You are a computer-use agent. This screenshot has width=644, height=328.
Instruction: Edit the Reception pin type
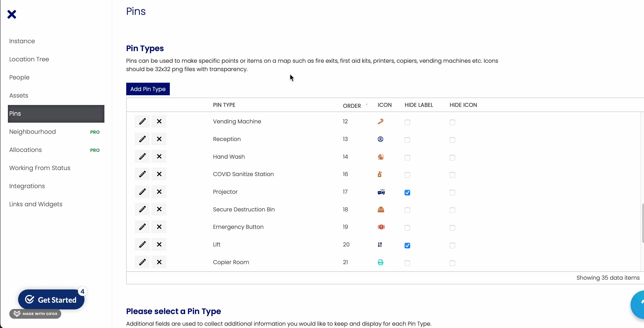coord(142,139)
